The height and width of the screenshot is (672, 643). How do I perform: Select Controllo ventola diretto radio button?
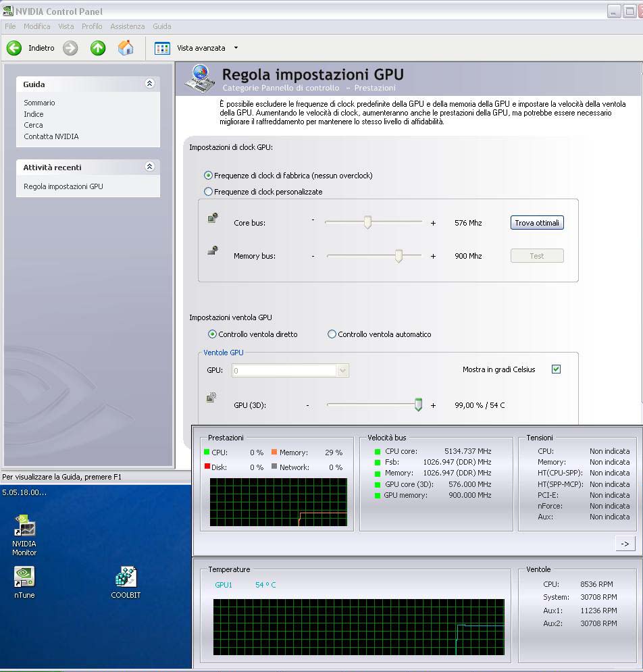click(x=212, y=334)
